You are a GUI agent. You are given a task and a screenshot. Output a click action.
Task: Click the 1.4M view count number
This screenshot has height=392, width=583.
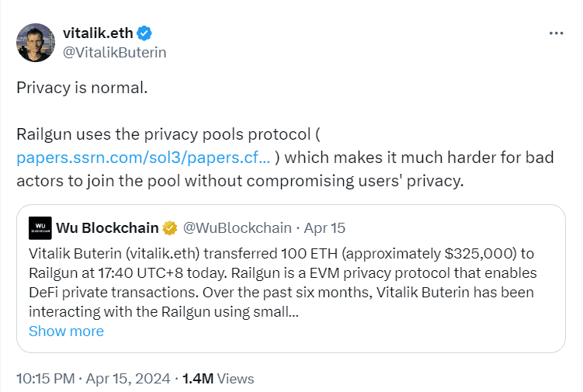click(198, 379)
